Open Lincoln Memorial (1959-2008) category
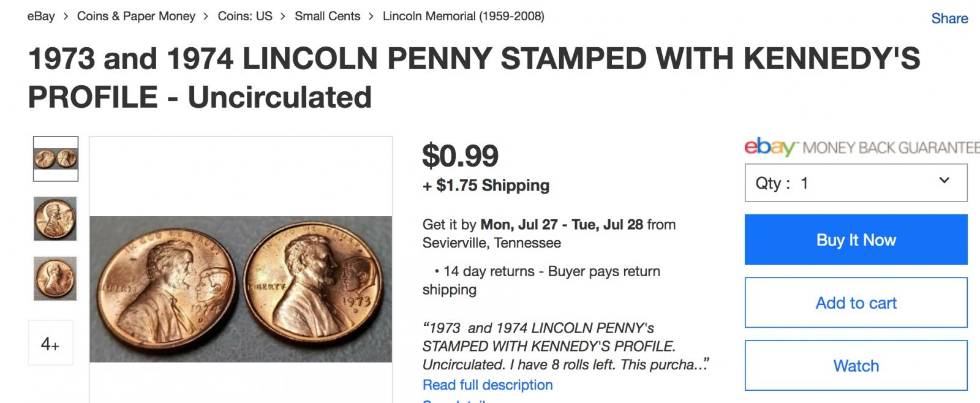This screenshot has height=403, width=980. [463, 17]
